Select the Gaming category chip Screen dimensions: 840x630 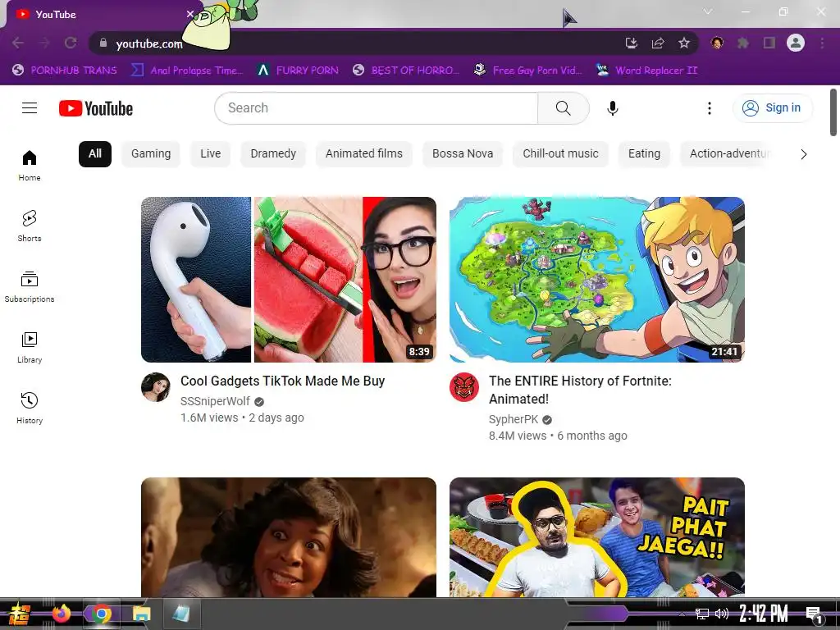pos(151,153)
